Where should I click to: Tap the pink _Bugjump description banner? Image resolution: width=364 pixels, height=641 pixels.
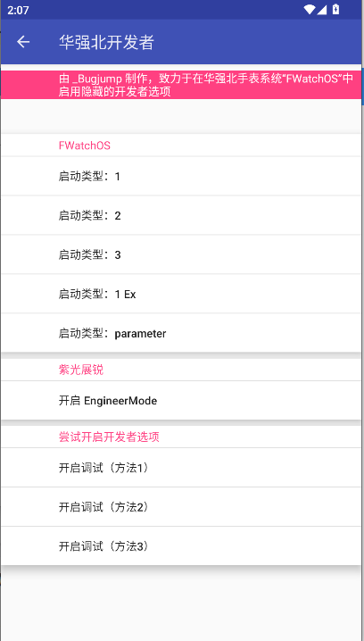coord(181,85)
